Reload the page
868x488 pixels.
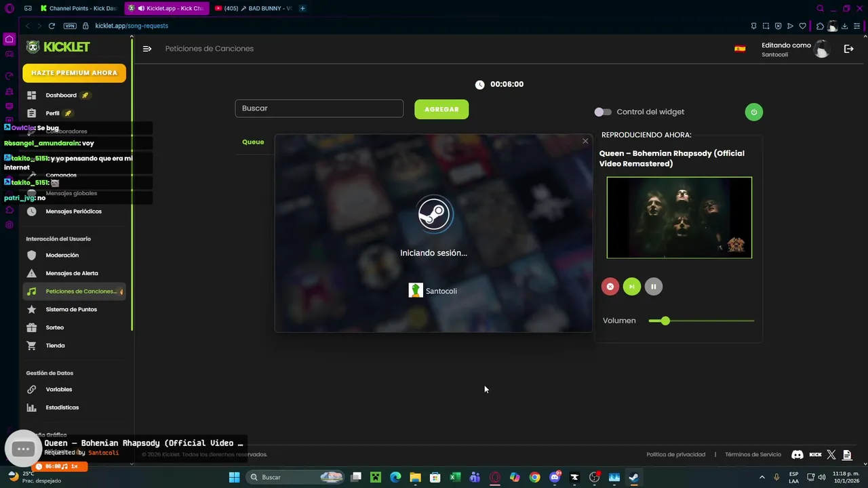52,26
